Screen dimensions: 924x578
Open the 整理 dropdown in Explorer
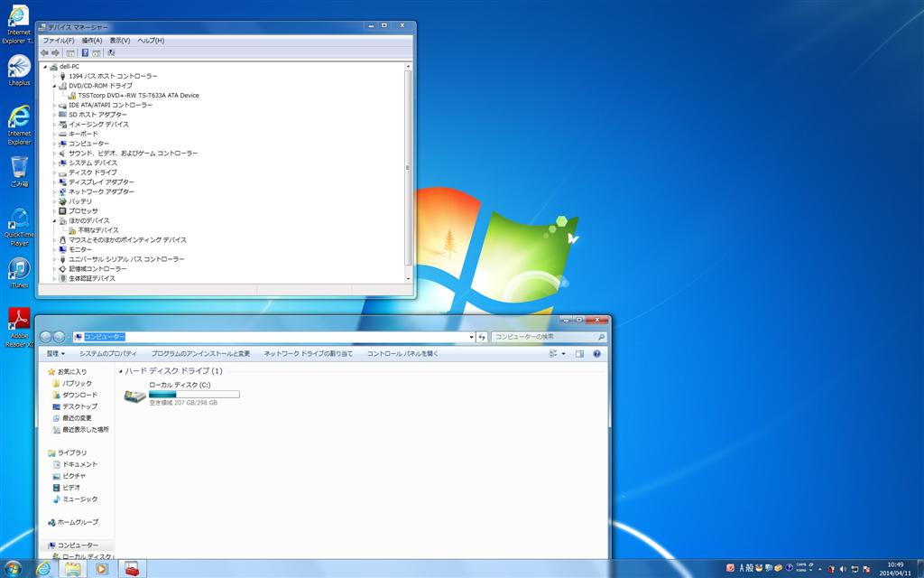click(55, 354)
